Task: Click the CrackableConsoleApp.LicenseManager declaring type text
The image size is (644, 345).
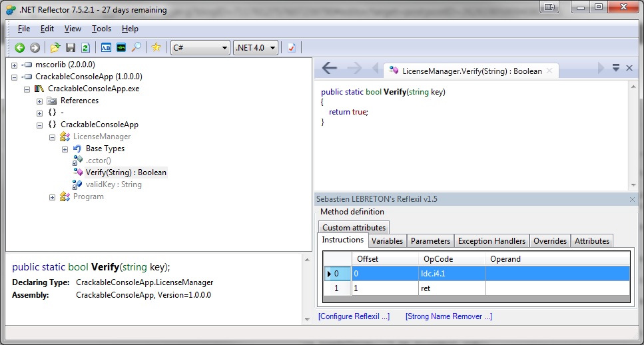Action: tap(145, 282)
